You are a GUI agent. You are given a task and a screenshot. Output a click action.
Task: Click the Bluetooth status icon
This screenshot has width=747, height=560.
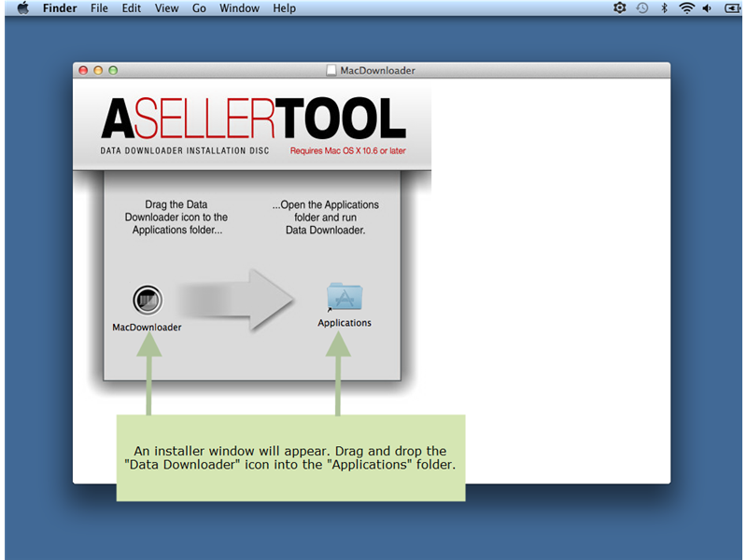click(664, 7)
